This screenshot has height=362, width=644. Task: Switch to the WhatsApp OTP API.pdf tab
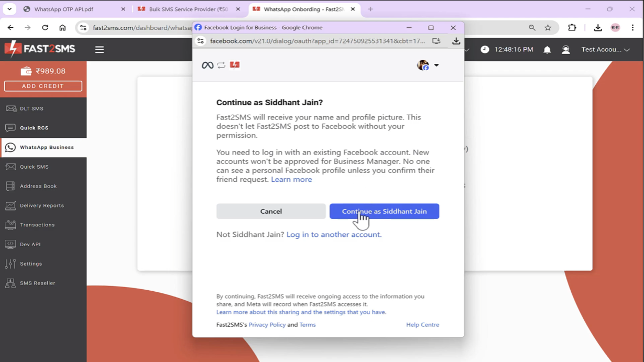coord(63,9)
